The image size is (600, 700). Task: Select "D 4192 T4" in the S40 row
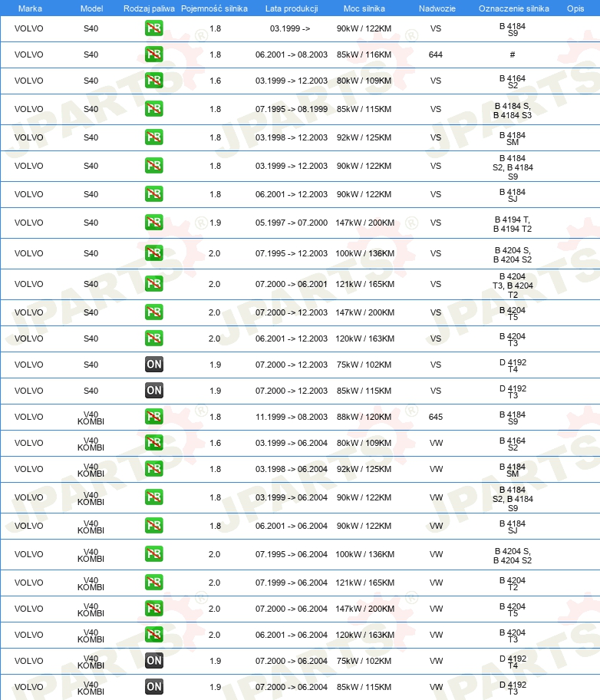(513, 365)
